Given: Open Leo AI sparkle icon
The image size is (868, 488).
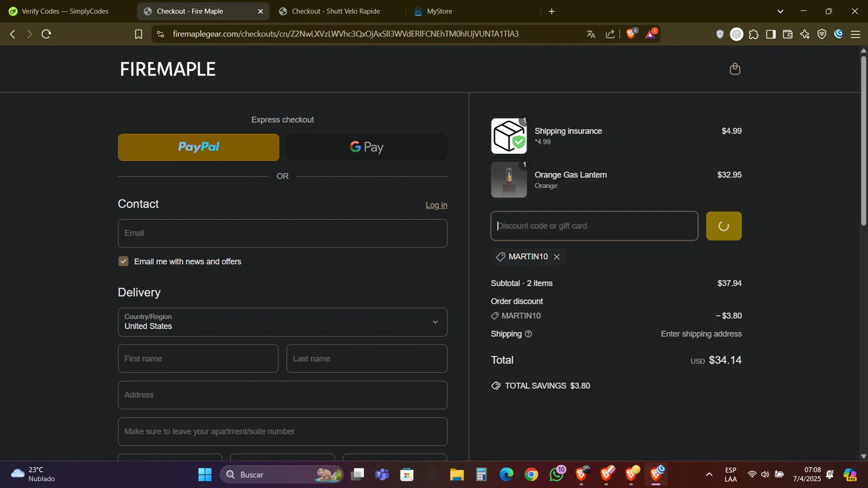Looking at the screenshot, I should tap(805, 34).
